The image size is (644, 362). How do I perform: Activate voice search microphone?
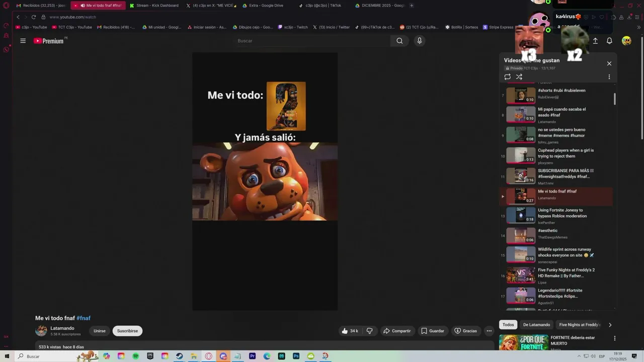point(419,41)
